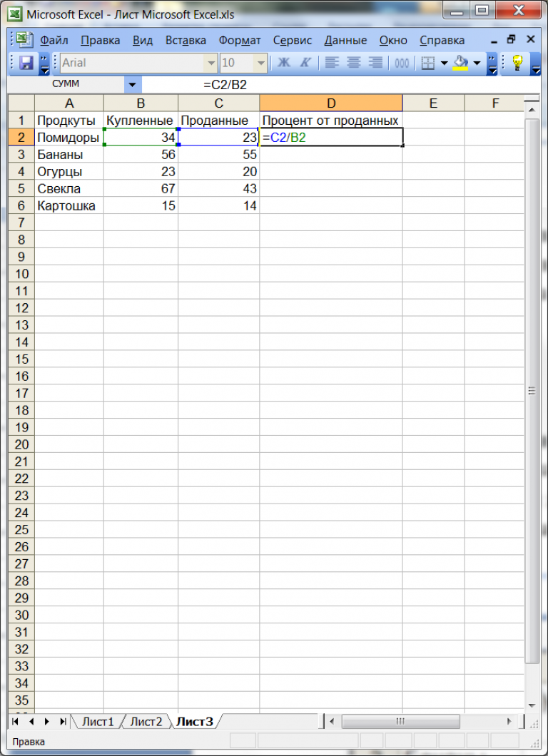548x756 pixels.
Task: Click the vertical scrollbar down arrow
Action: pyautogui.click(x=532, y=706)
